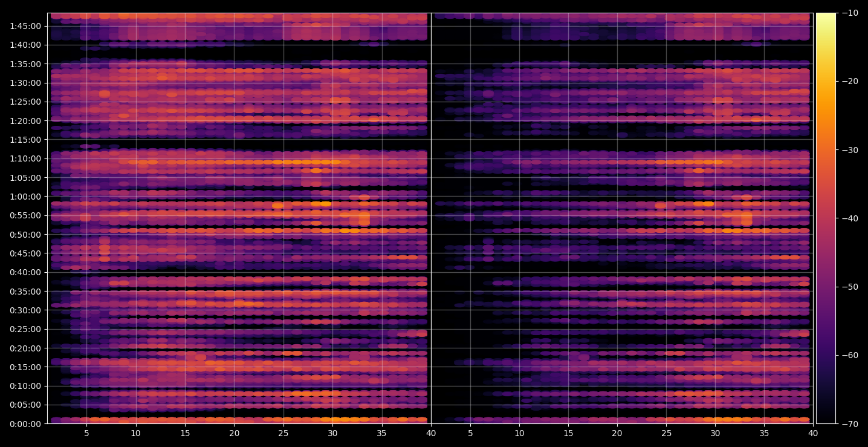
Task: Click the 0:30:00 time axis label
Action: (25, 310)
